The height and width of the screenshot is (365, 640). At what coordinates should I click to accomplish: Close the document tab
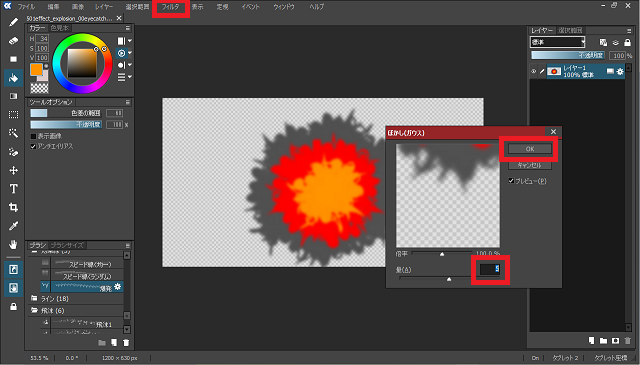[x=119, y=18]
